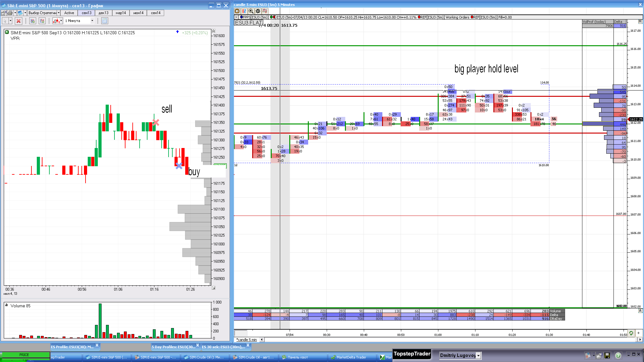Select the сен14 contract tab

(x=156, y=13)
